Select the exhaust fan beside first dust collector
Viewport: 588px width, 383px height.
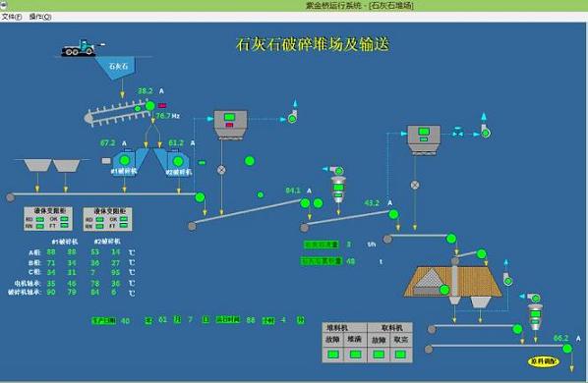[x=292, y=117]
